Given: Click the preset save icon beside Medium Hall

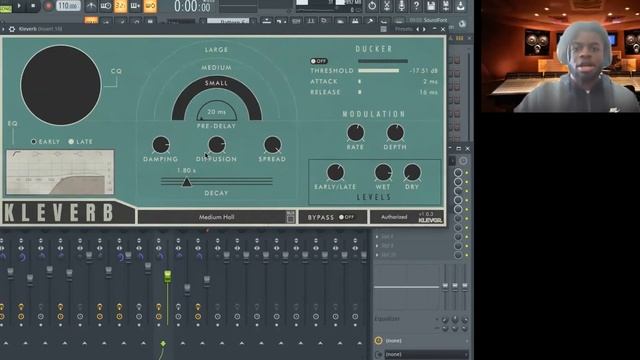Looking at the screenshot, I should point(290,217).
